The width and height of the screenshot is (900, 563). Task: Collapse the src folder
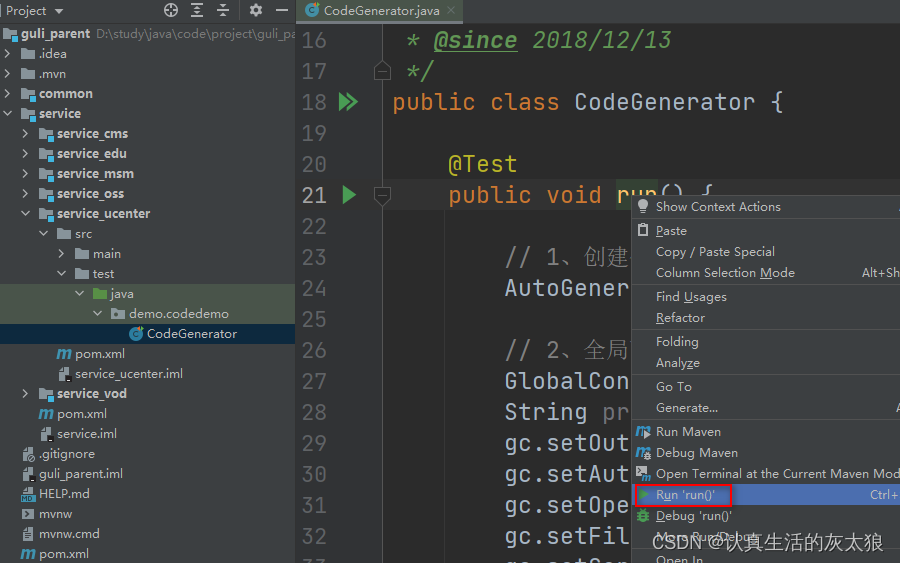point(44,233)
